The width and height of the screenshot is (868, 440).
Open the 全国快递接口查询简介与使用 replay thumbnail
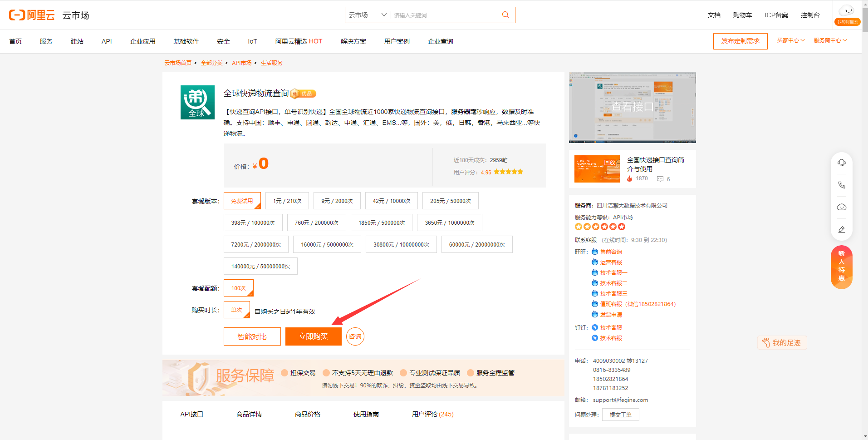[597, 169]
